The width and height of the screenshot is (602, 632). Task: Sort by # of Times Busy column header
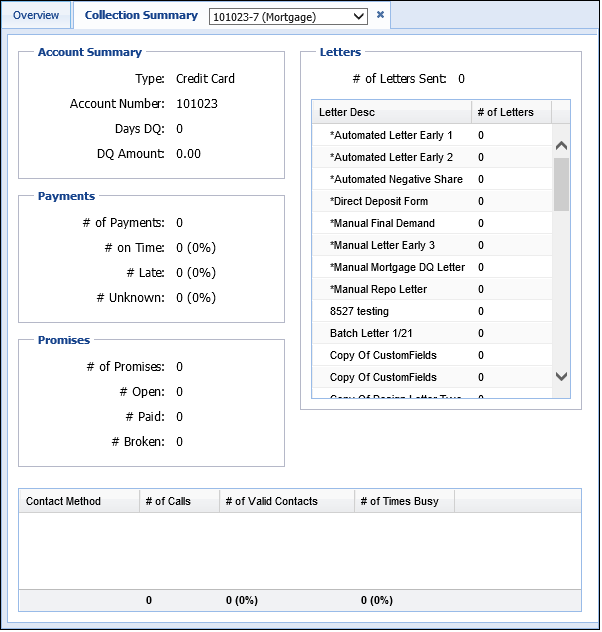coord(405,501)
